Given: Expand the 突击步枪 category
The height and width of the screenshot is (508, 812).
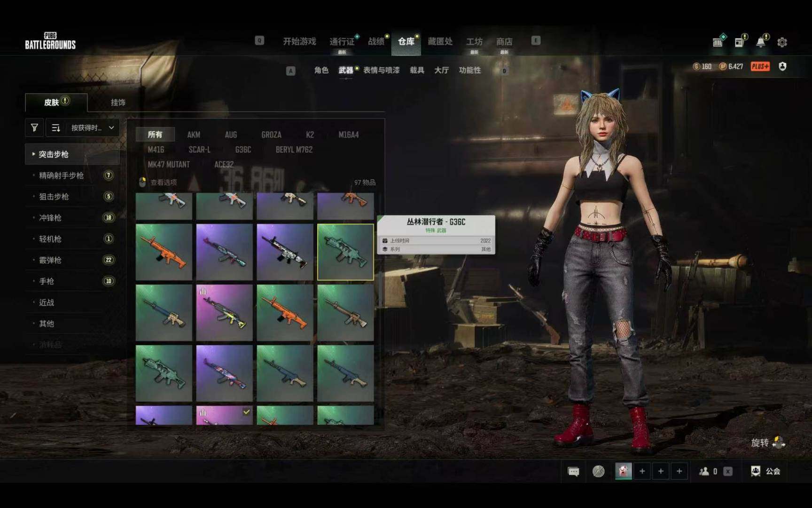Looking at the screenshot, I should pyautogui.click(x=72, y=154).
